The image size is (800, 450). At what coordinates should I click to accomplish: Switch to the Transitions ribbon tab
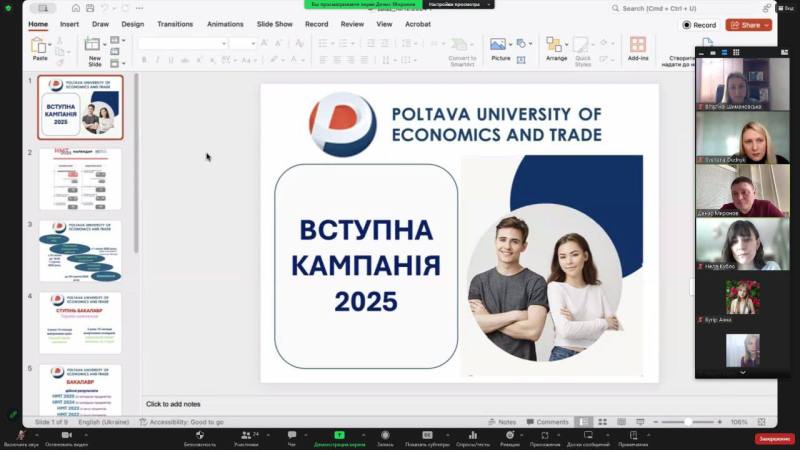tap(175, 24)
